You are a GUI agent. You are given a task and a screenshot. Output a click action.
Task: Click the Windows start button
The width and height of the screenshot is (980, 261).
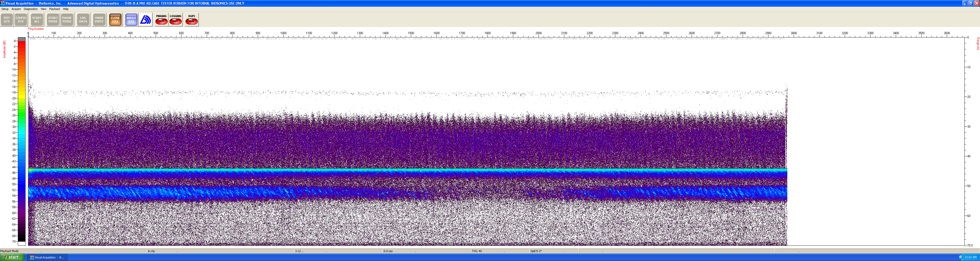point(12,257)
